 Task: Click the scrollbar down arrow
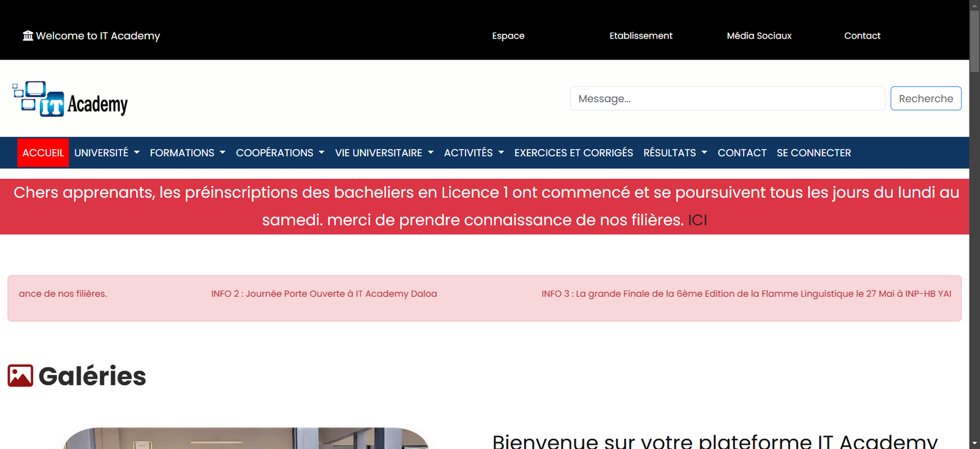[974, 443]
